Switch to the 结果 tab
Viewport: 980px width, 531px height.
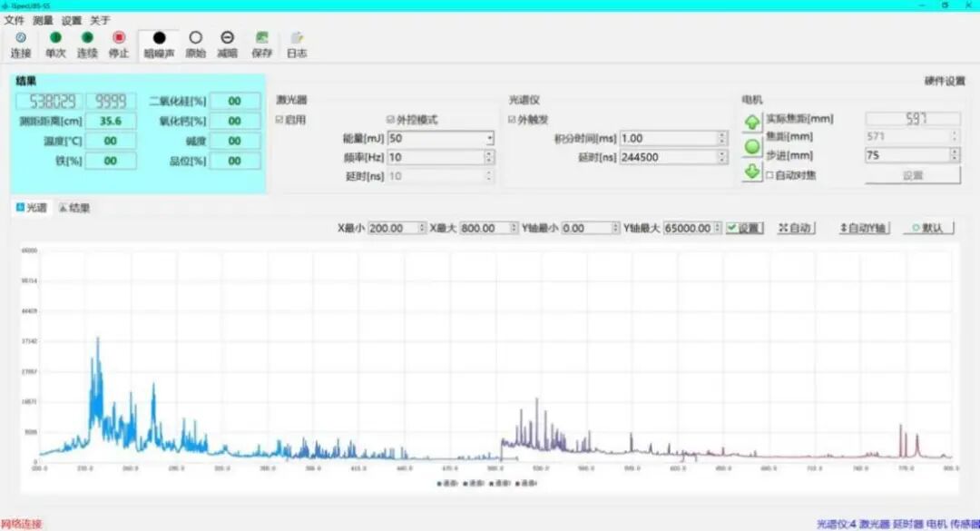75,208
